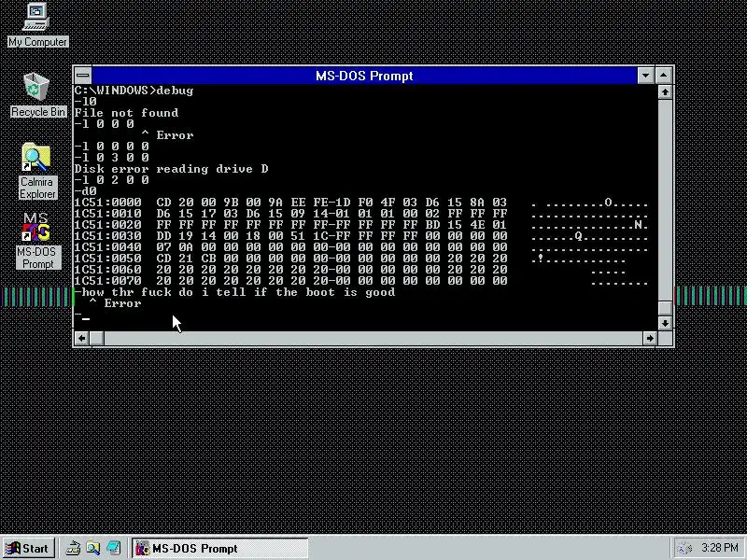Screen dimensions: 747x560
Task: Select the MS-DOS Prompt desktop shortcut
Action: tap(37, 241)
